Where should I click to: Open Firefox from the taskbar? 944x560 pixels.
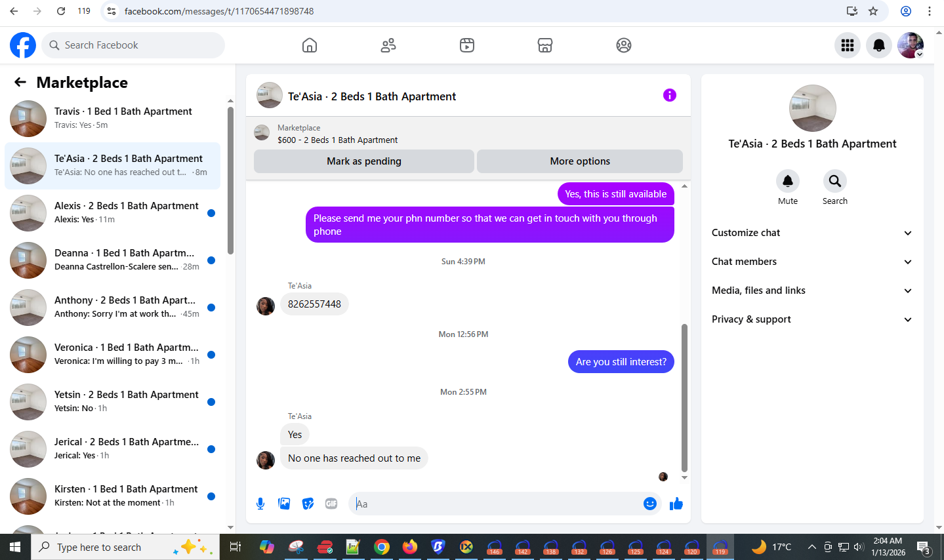[410, 547]
